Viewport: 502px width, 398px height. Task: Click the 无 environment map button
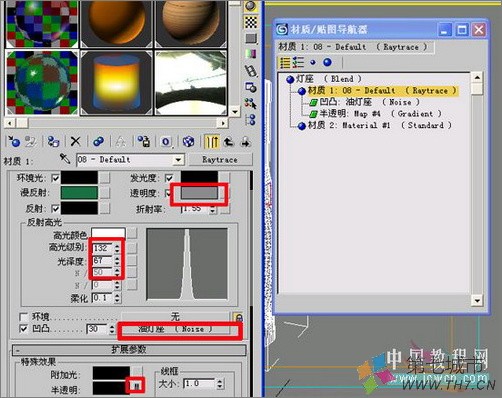pyautogui.click(x=175, y=317)
